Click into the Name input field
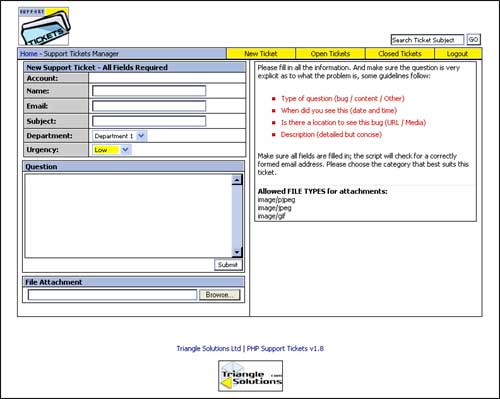The width and height of the screenshot is (500, 399). [x=149, y=91]
